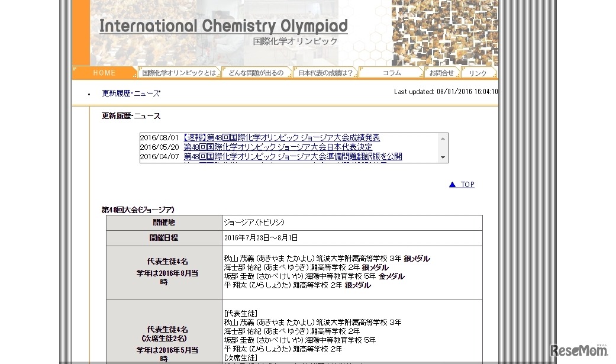This screenshot has width=616, height=364.
Task: Click the 更新履歴・ニュース bulleted link
Action: (x=130, y=93)
